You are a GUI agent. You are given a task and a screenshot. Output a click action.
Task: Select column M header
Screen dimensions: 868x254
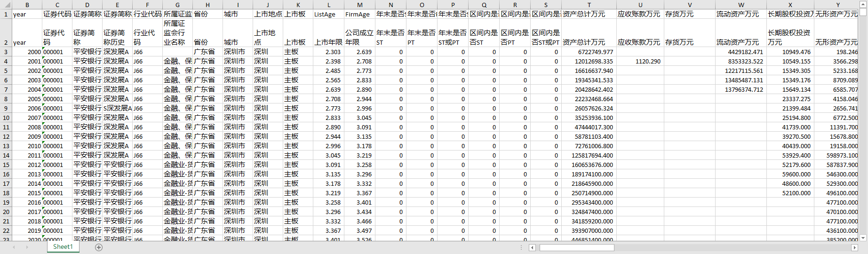pos(359,5)
